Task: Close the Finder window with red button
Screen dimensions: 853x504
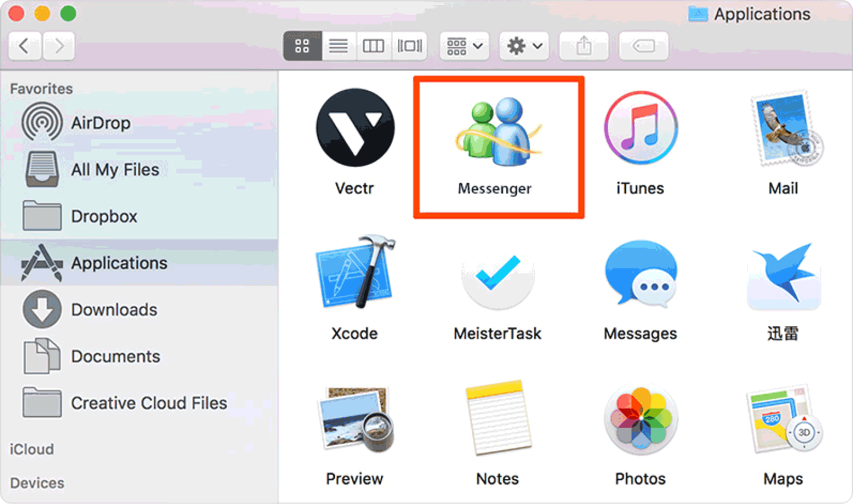Action: pyautogui.click(x=16, y=13)
